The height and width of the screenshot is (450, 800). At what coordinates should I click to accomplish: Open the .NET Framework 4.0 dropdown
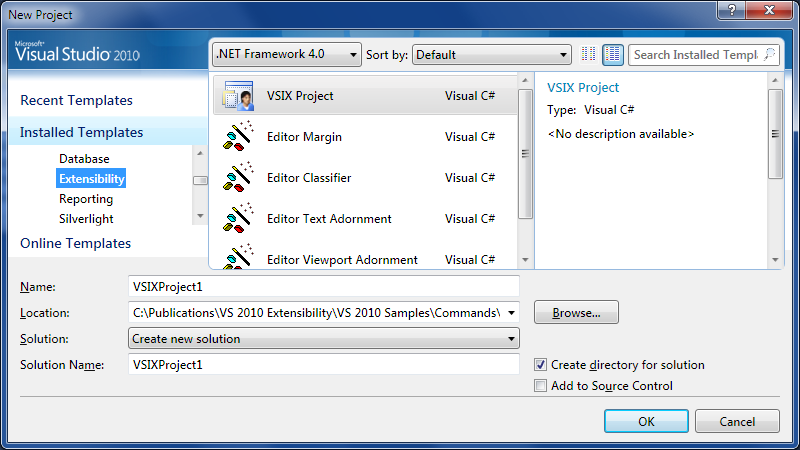coord(286,54)
